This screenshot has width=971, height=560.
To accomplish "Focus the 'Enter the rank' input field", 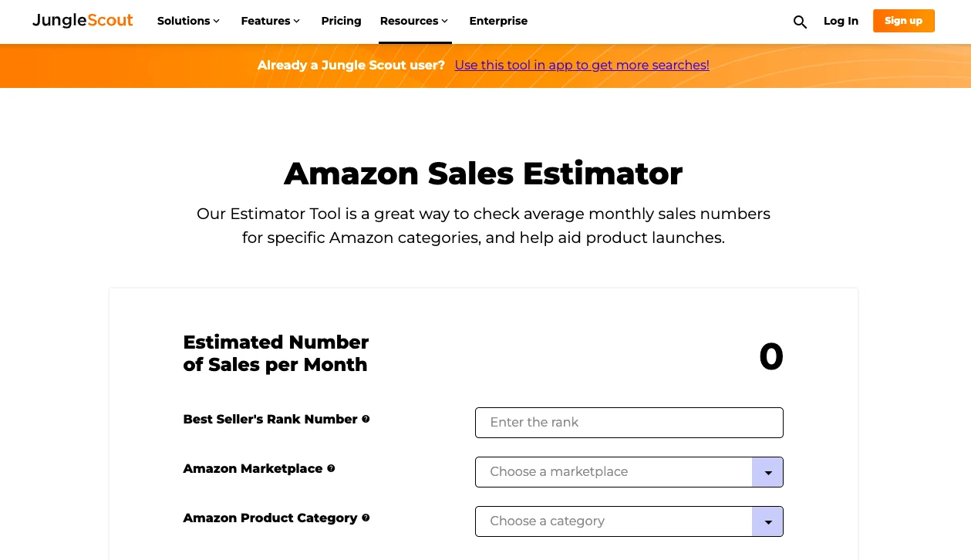I will click(x=629, y=423).
